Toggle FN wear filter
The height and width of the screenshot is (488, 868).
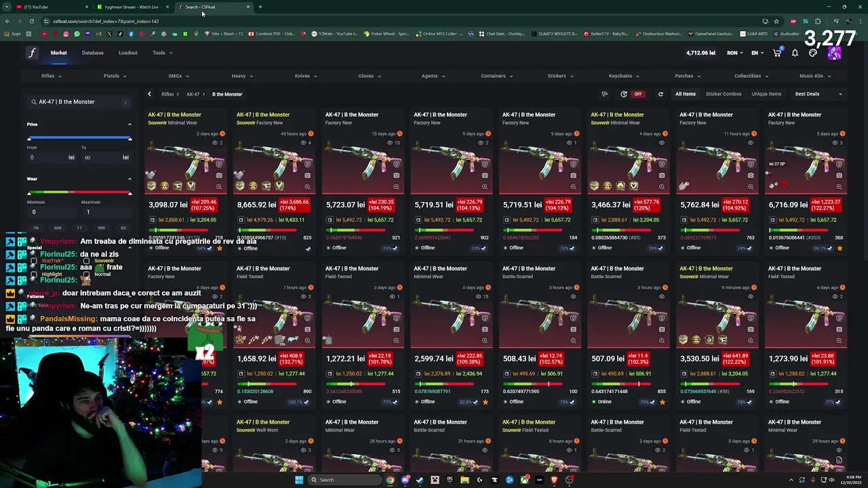click(36, 228)
